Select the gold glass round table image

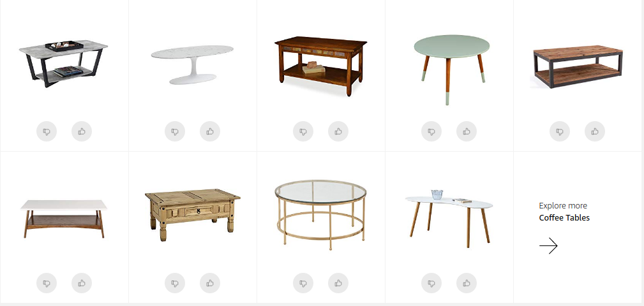[320, 215]
